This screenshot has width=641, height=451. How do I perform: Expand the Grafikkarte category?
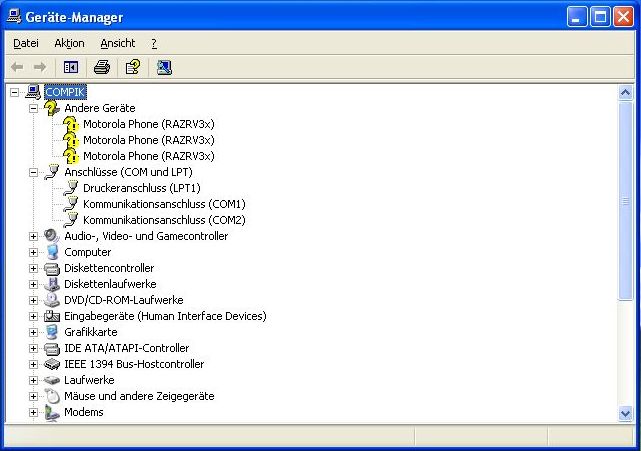point(34,332)
